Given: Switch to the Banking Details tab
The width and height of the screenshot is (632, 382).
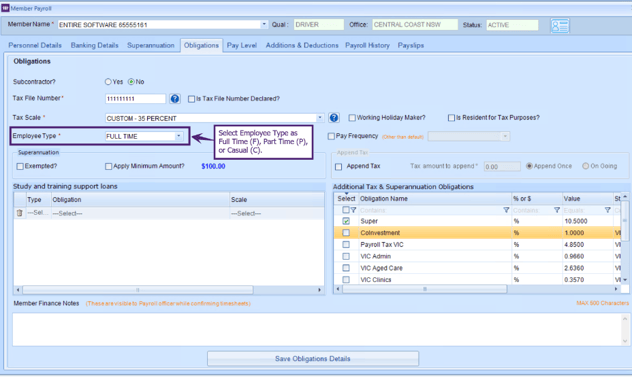Looking at the screenshot, I should coord(95,46).
